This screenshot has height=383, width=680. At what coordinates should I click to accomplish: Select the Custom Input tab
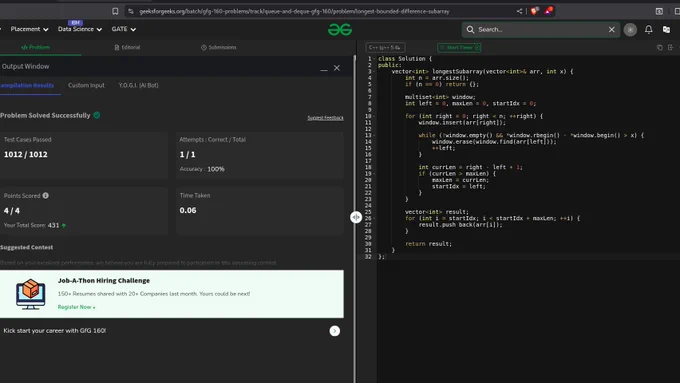tap(86, 85)
